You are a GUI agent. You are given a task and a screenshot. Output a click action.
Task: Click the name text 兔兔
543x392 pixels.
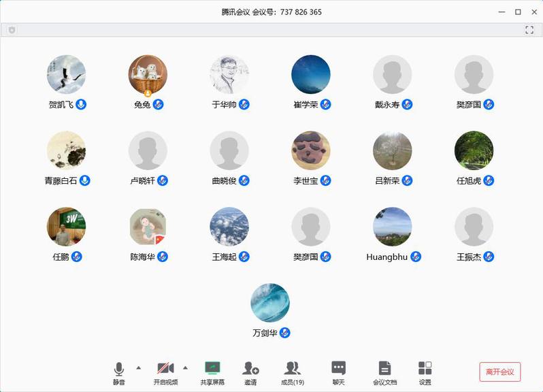(142, 105)
